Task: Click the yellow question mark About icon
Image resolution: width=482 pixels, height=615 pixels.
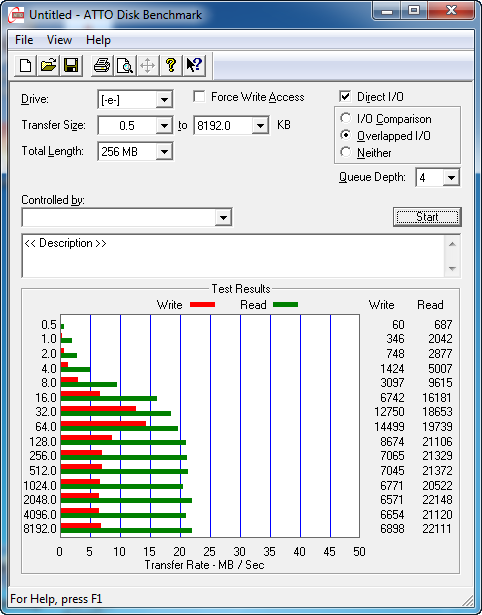Action: pyautogui.click(x=171, y=65)
